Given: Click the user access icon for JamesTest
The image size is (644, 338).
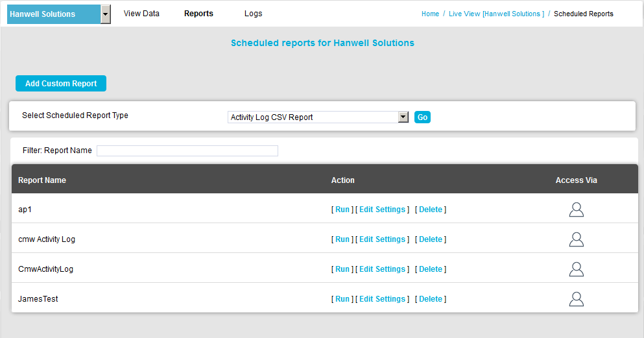Looking at the screenshot, I should (x=577, y=299).
